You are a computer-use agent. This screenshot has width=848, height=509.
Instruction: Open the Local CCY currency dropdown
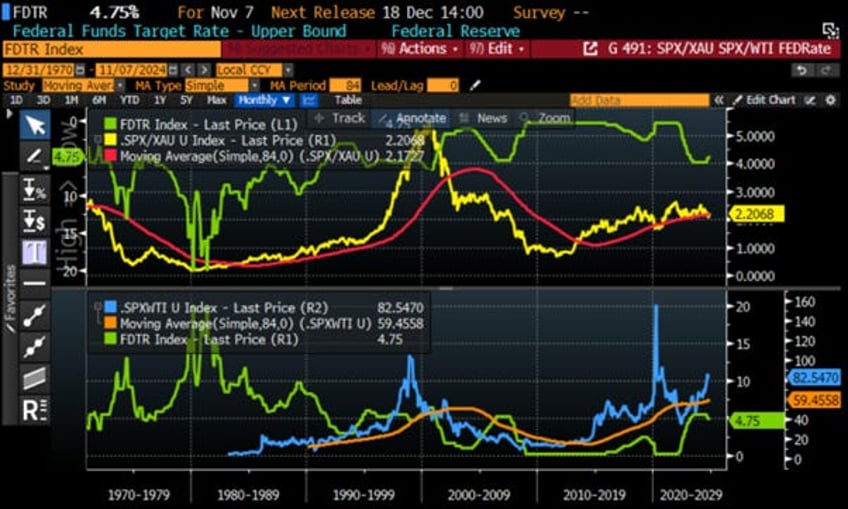coord(254,70)
